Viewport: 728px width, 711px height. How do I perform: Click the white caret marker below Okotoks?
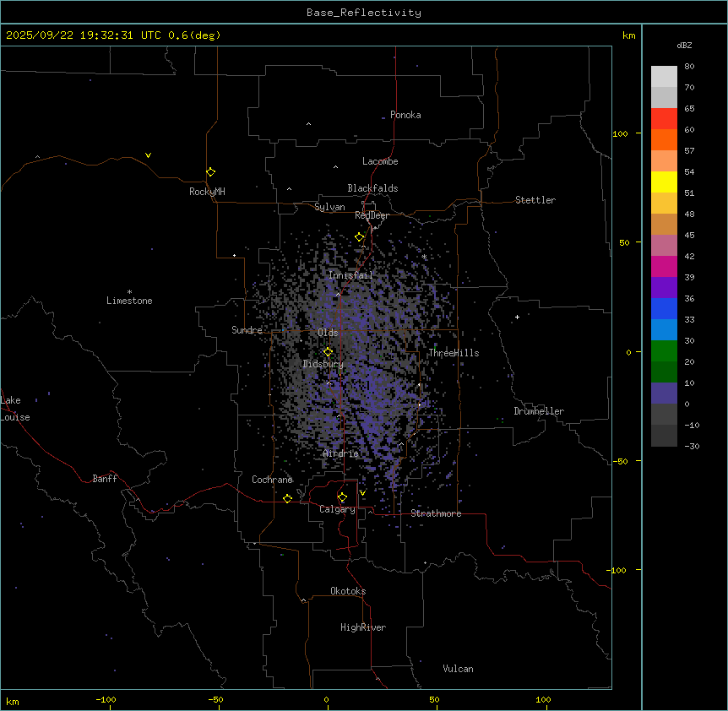click(x=303, y=600)
